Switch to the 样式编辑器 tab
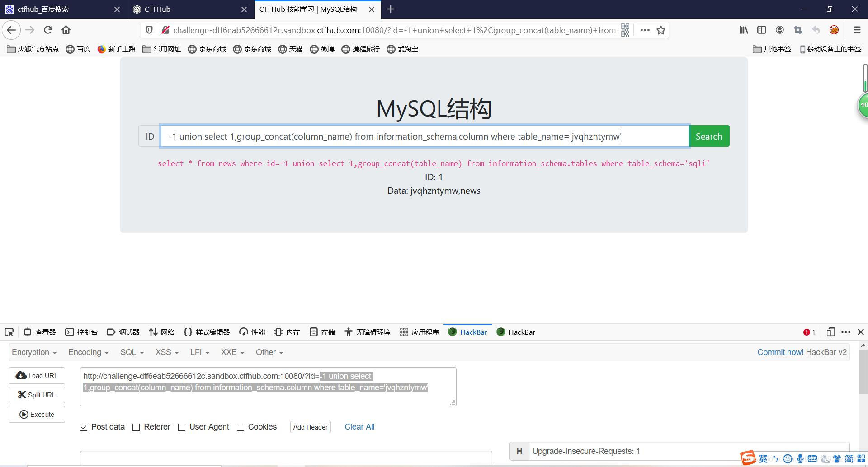 [x=207, y=332]
